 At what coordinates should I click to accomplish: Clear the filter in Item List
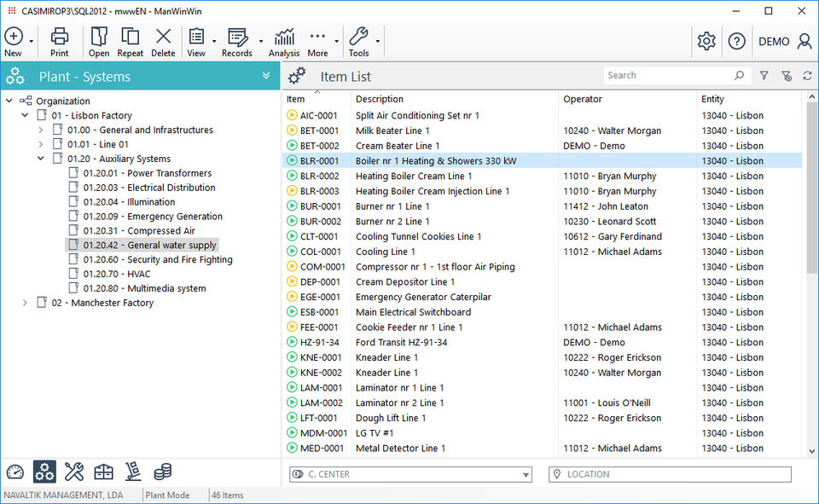[786, 76]
